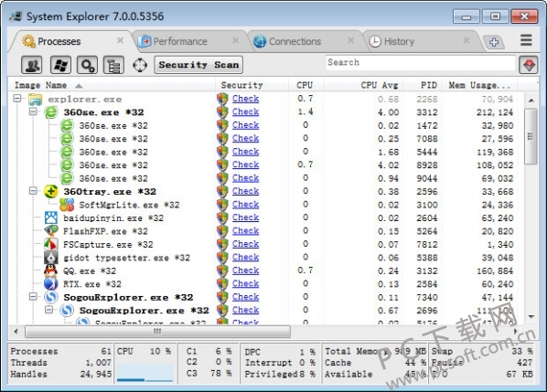Close the Processes tab
Screen dimensions: 547x392
[x=120, y=40]
